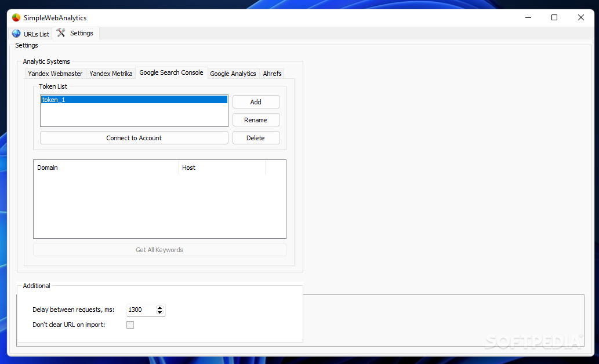599x364 pixels.
Task: Click the SimpleWebAnalytics app icon in title bar
Action: coord(16,17)
